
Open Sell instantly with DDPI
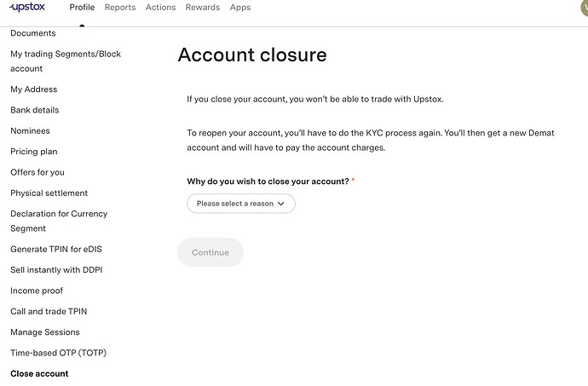pyautogui.click(x=56, y=270)
